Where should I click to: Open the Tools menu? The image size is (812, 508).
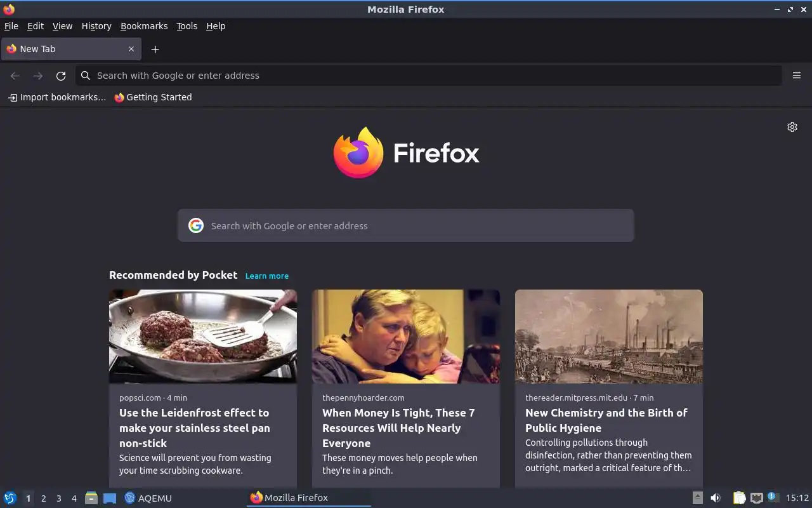187,26
